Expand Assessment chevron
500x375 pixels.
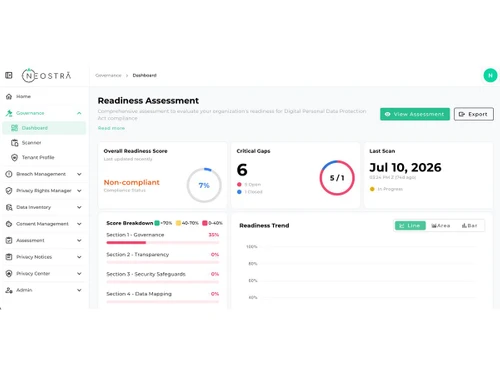(79, 240)
